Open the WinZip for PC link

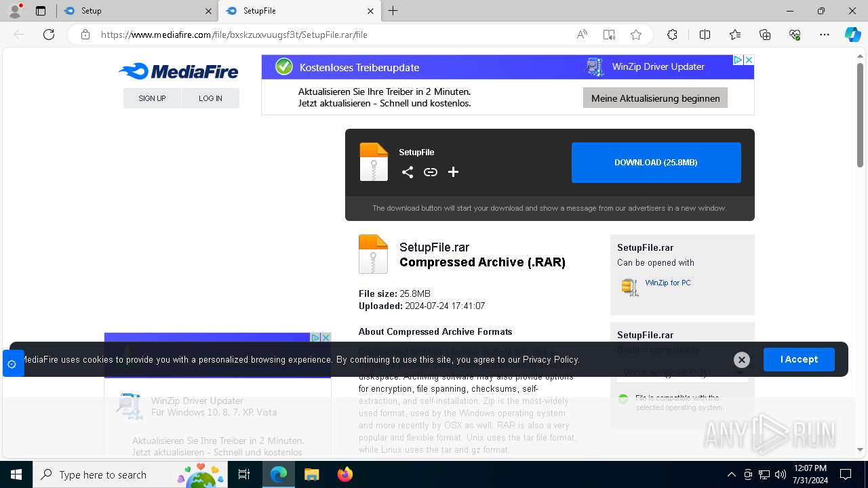click(668, 283)
